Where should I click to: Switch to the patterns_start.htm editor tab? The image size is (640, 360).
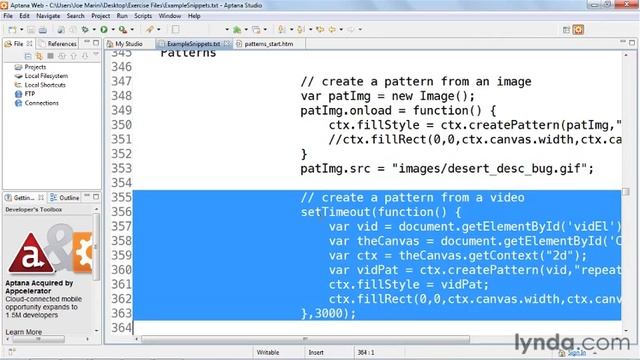269,44
